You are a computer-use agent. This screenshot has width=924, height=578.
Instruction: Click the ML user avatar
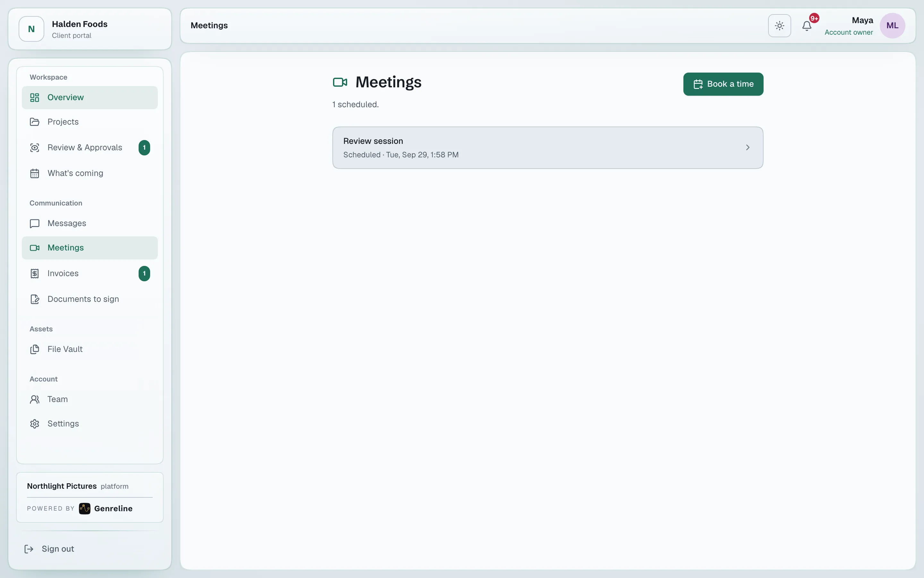click(x=892, y=26)
